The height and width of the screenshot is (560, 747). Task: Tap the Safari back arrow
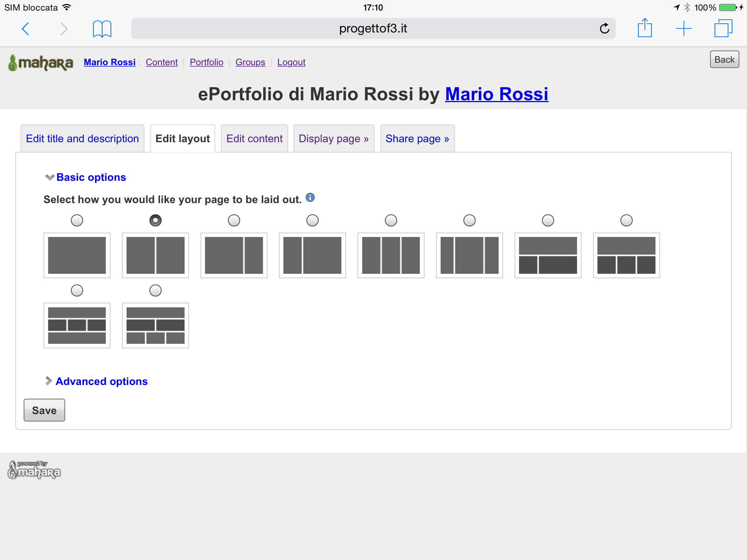26,28
